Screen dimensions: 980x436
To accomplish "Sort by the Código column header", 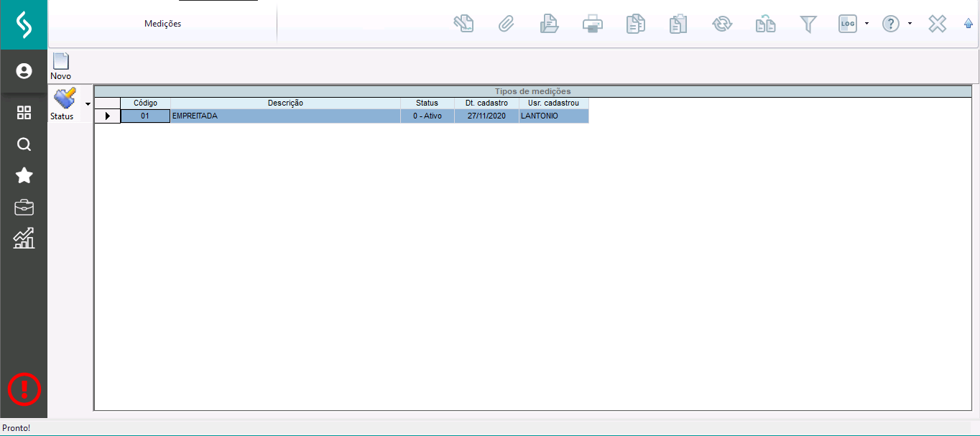I will pos(145,103).
